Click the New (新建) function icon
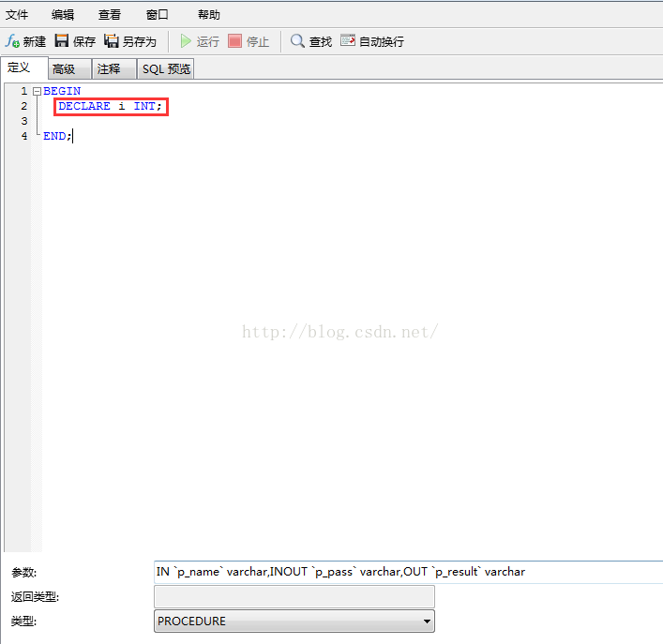This screenshot has width=663, height=644. click(12, 41)
